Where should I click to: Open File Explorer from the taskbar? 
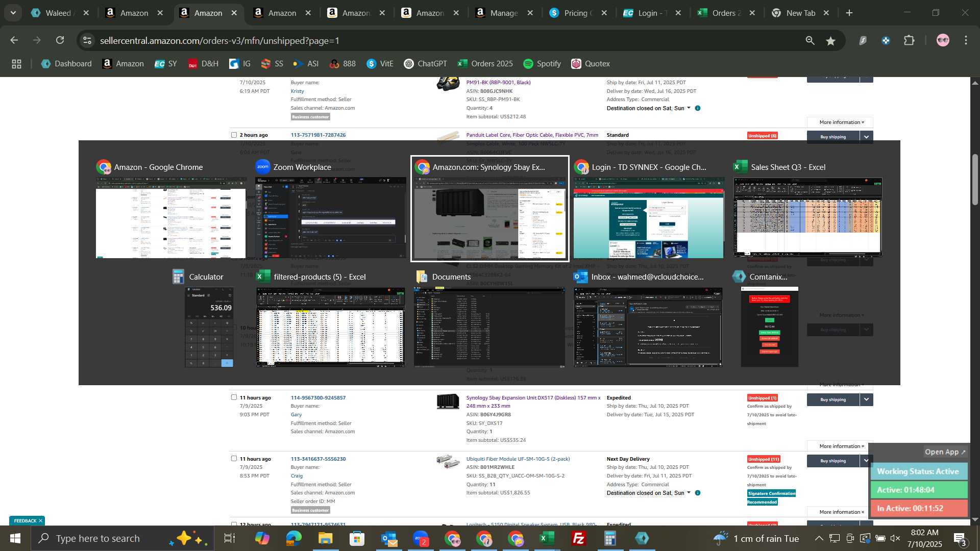tap(325, 538)
